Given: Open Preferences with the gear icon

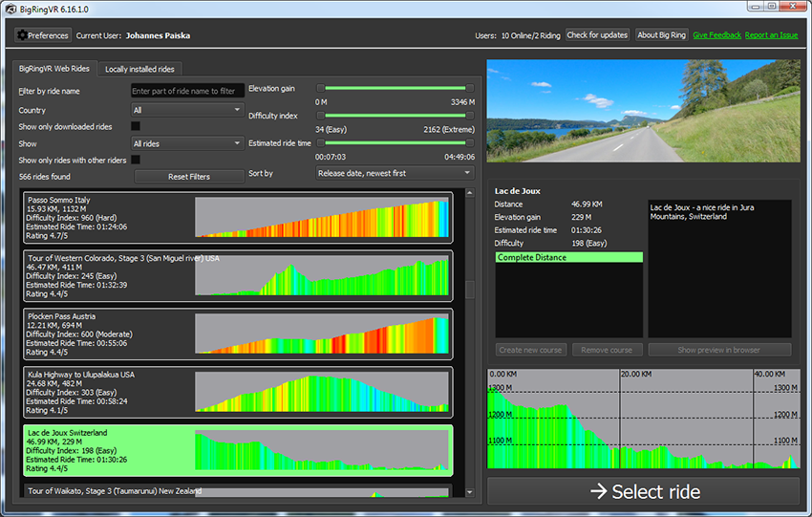Looking at the screenshot, I should pos(43,35).
